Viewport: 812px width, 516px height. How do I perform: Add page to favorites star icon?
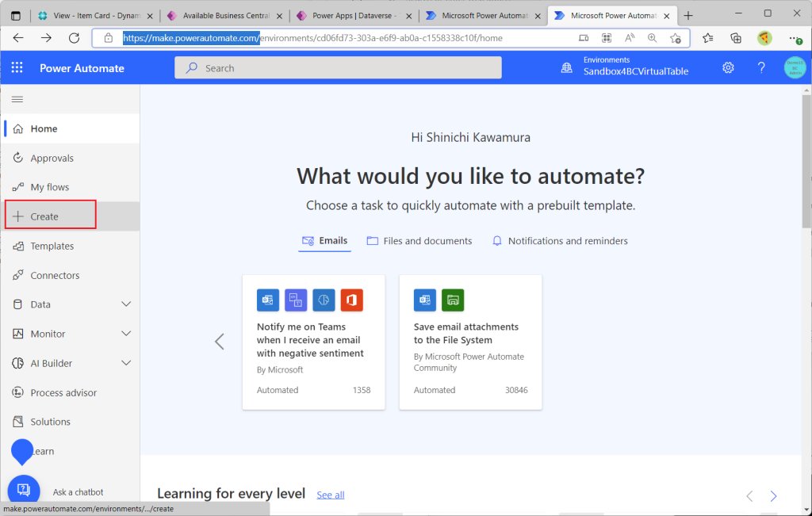tap(676, 38)
